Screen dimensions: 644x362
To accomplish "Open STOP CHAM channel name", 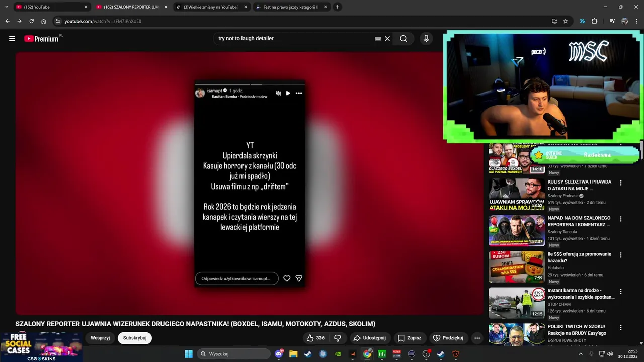I will click(559, 304).
